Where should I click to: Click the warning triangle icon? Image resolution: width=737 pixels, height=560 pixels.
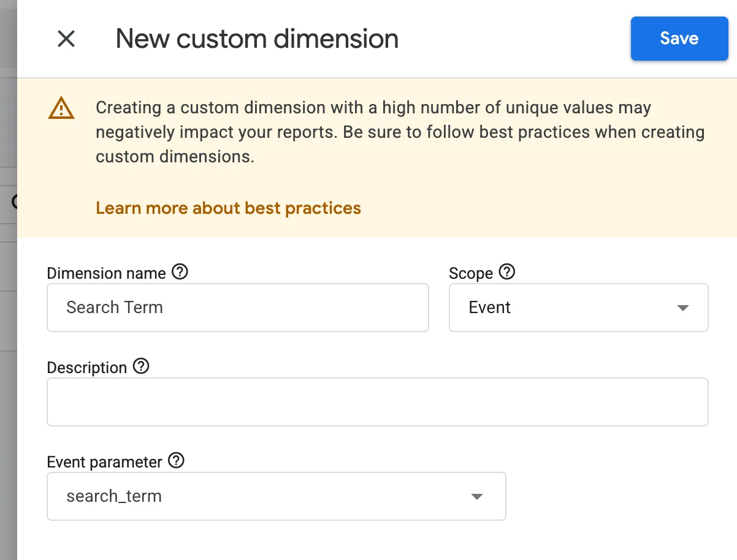point(61,108)
